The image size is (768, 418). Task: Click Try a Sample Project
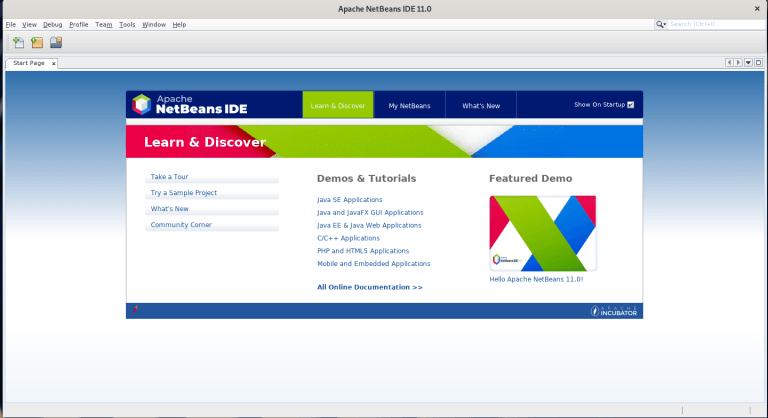click(212, 193)
